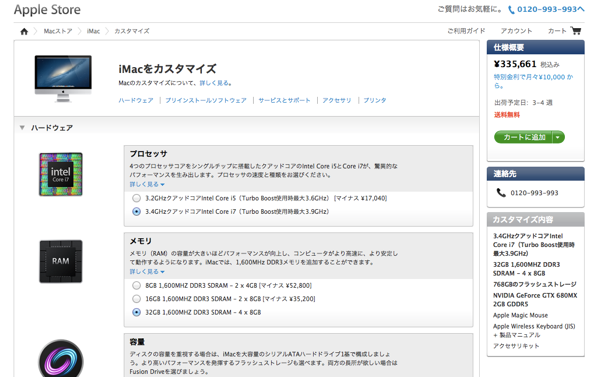The height and width of the screenshot is (377, 600).
Task: Jump to サービスとサポート section link
Action: [284, 100]
